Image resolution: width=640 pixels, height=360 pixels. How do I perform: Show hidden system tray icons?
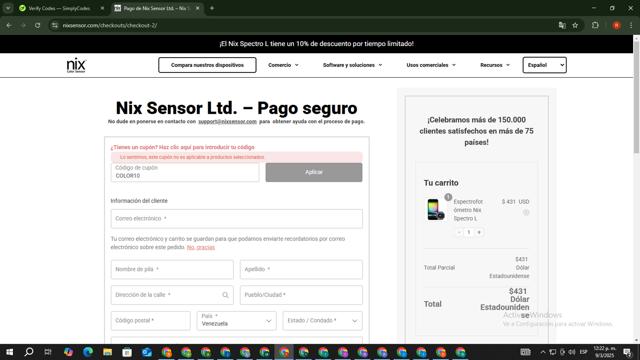543,352
